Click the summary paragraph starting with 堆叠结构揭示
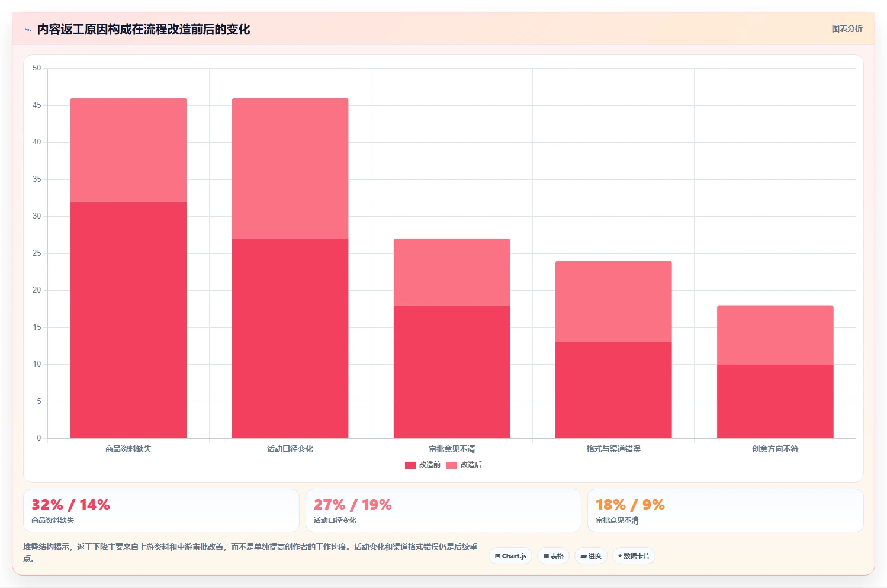The height and width of the screenshot is (588, 887). coord(250,552)
